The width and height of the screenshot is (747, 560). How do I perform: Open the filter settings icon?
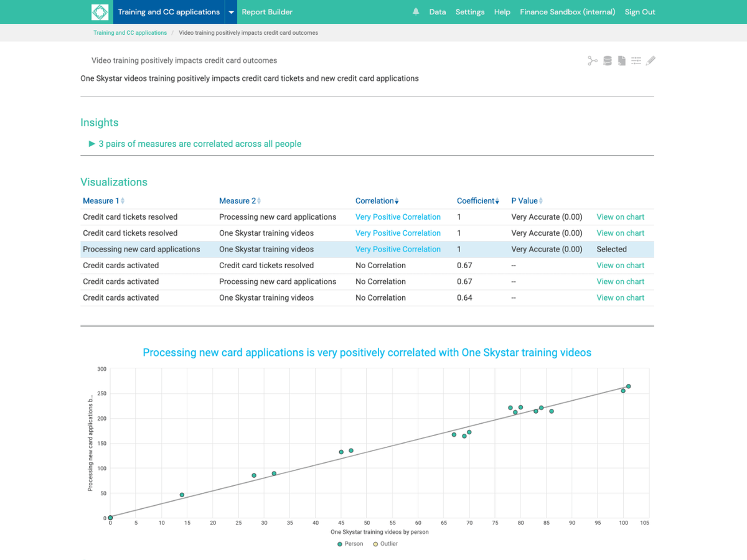[636, 60]
